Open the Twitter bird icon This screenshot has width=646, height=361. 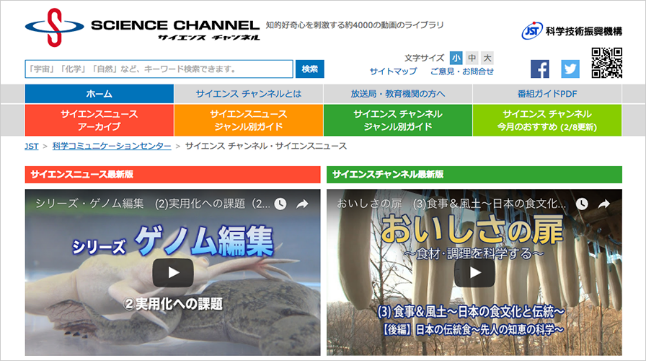coord(570,69)
